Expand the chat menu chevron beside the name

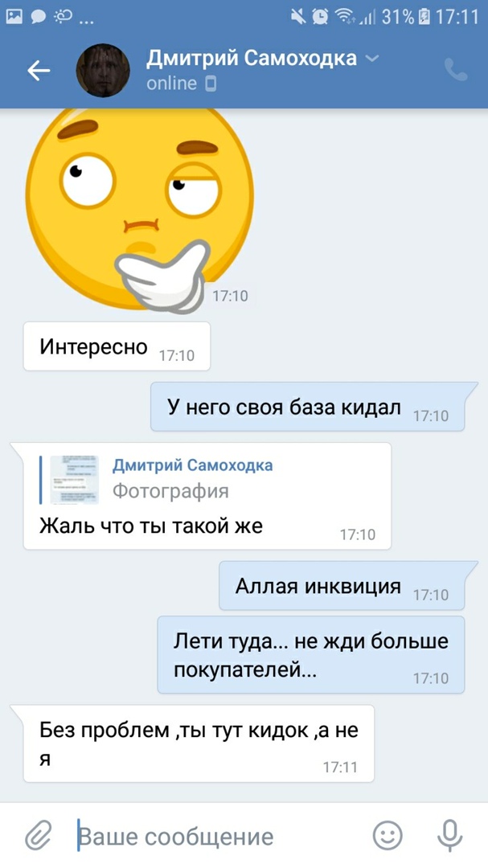[x=373, y=58]
